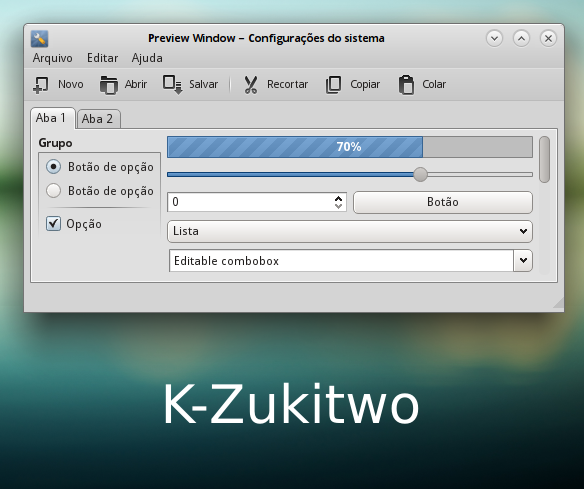Click the slider handle
Image resolution: width=584 pixels, height=489 pixels.
[420, 174]
